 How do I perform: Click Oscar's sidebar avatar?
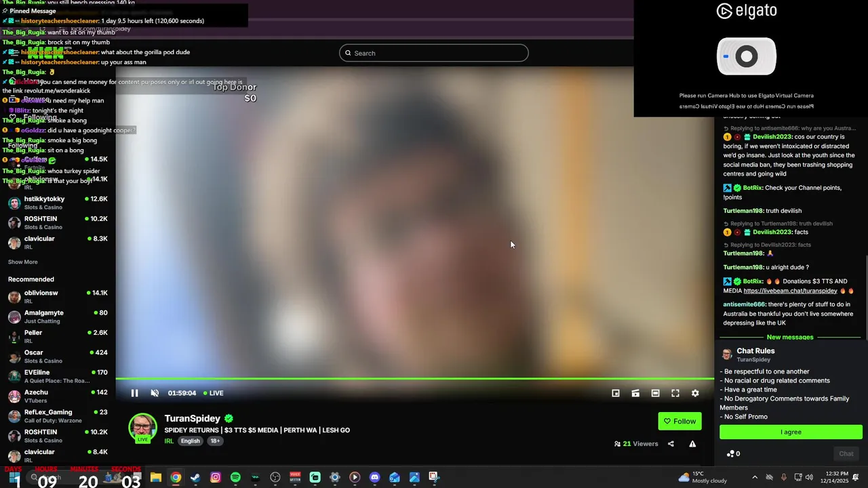pos(14,357)
